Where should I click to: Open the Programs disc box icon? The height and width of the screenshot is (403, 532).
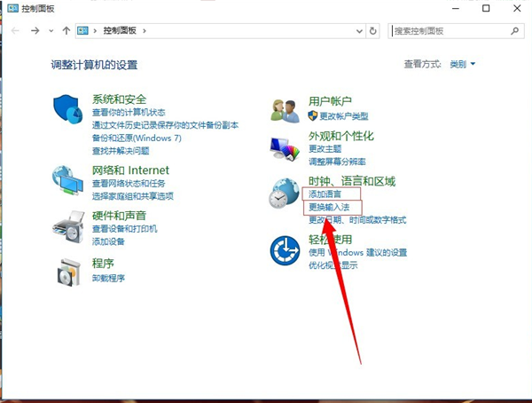[x=69, y=273]
